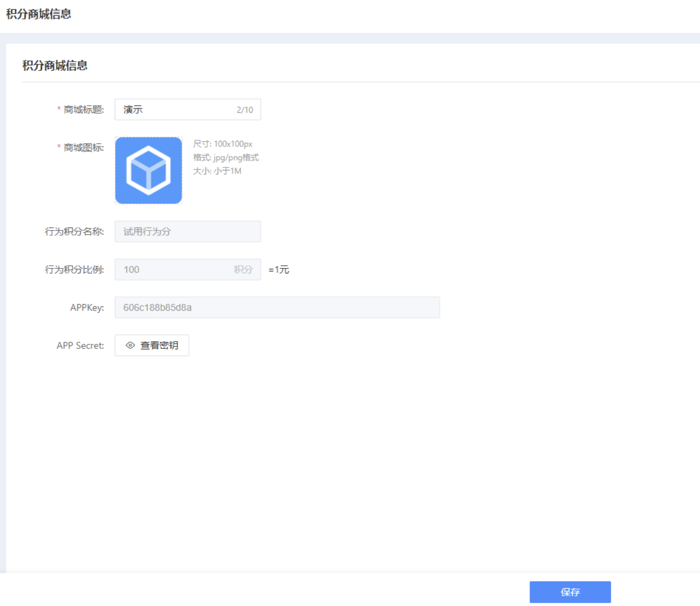Viewport: 700px width, 606px height.
Task: Click the 格式: jpg/png格式 hint text
Action: [226, 157]
